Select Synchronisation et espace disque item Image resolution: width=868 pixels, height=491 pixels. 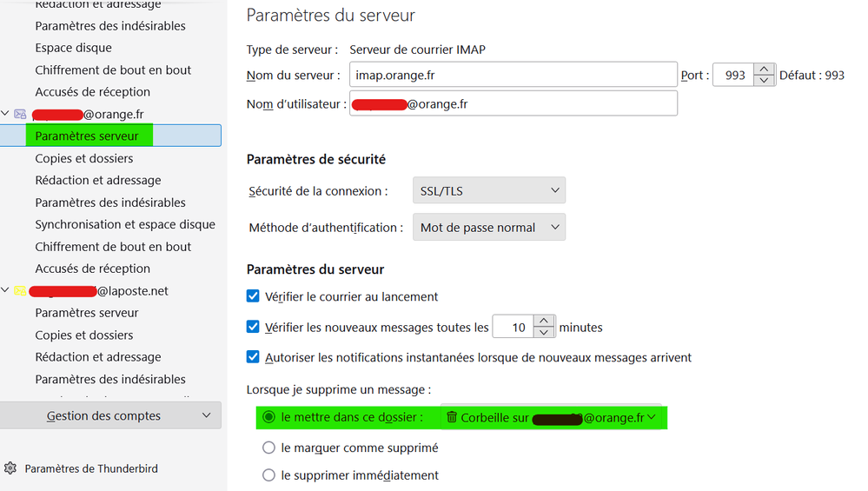coord(125,224)
